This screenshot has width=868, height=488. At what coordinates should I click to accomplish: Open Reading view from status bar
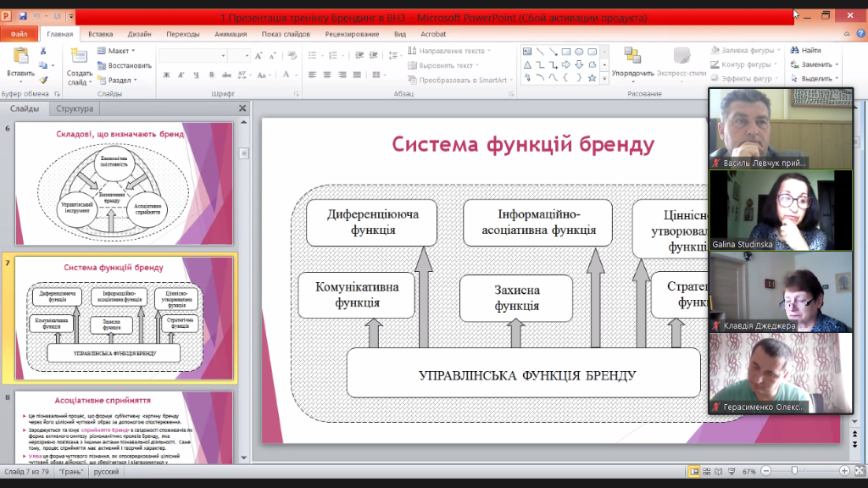719,471
